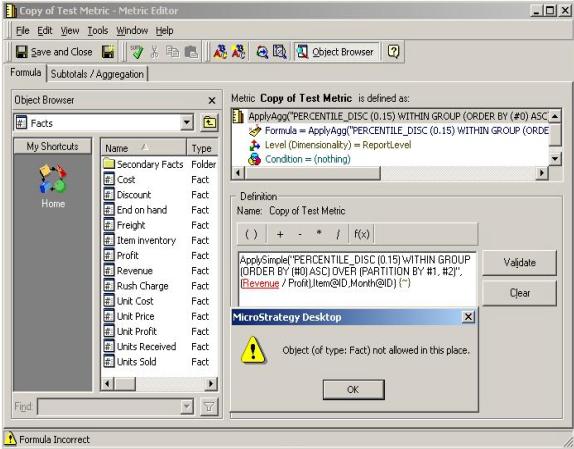This screenshot has width=574, height=449.
Task: Select the Unit Price fact row
Action: [160, 316]
